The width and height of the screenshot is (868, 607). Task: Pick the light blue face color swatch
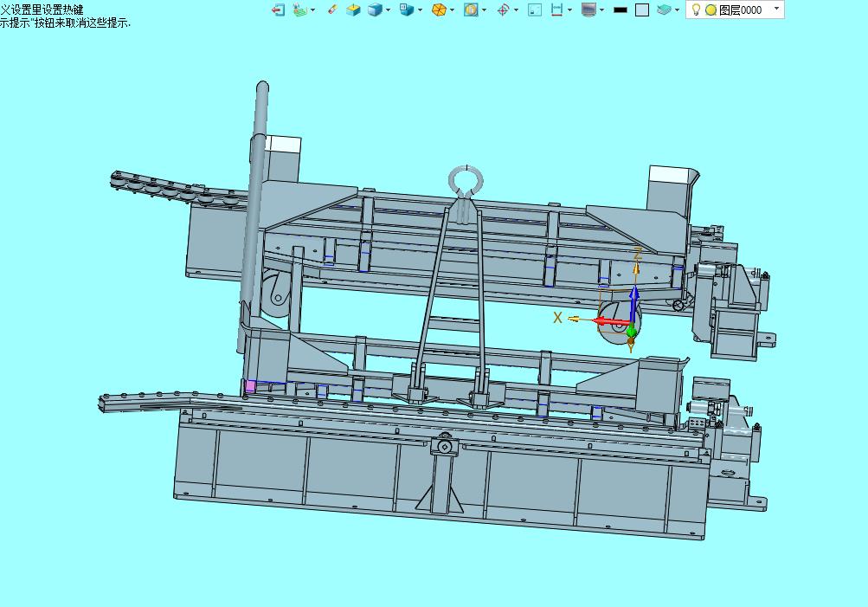coord(642,10)
